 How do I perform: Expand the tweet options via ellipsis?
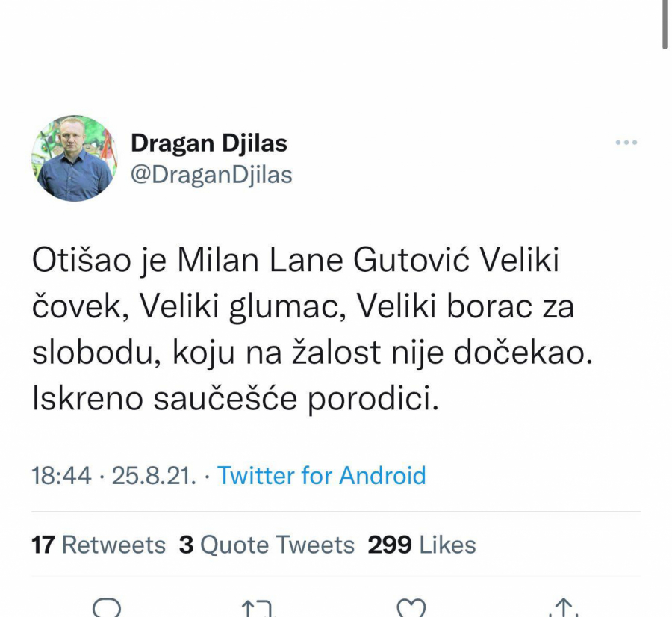click(627, 142)
